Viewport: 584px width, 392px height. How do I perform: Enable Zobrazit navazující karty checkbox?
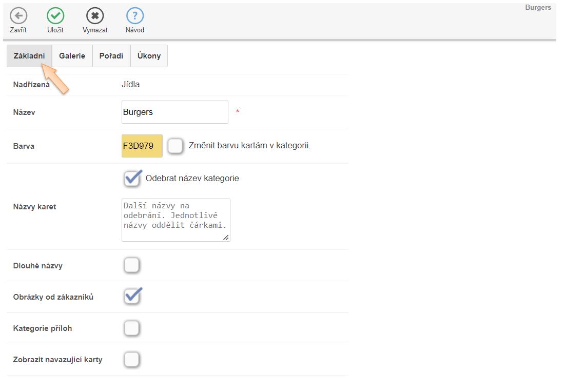(132, 359)
